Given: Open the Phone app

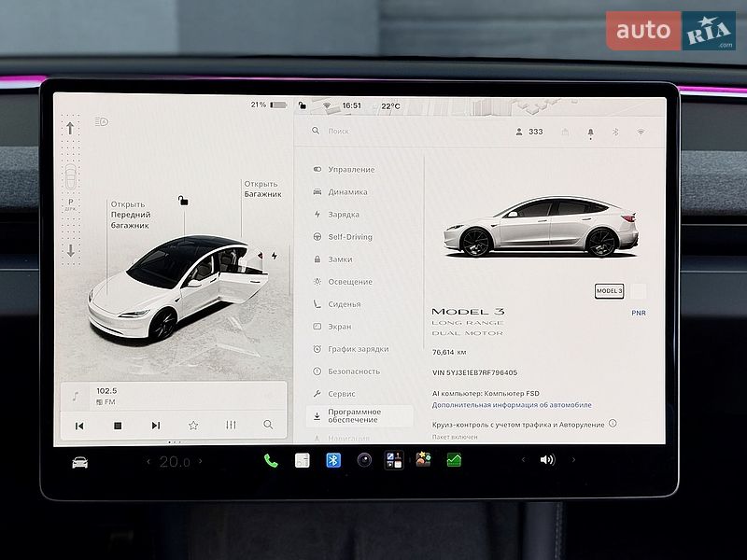Looking at the screenshot, I should (271, 460).
